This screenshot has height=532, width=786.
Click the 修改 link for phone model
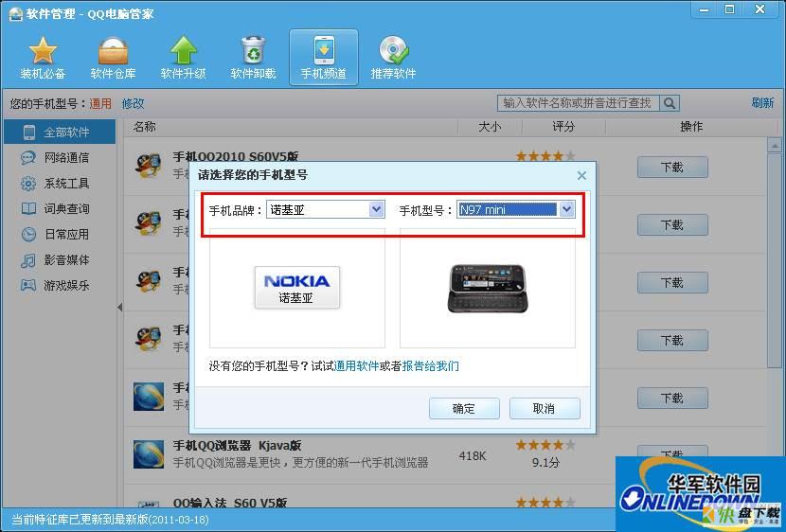click(x=133, y=104)
